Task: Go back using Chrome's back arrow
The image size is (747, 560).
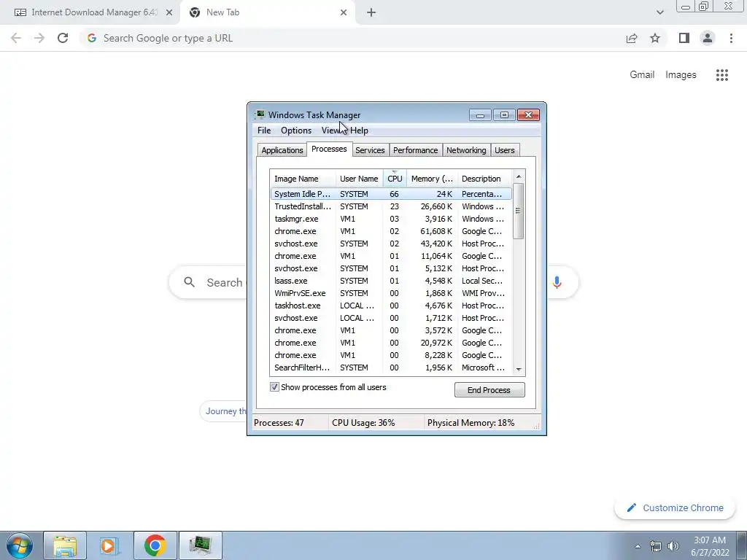Action: tap(16, 38)
